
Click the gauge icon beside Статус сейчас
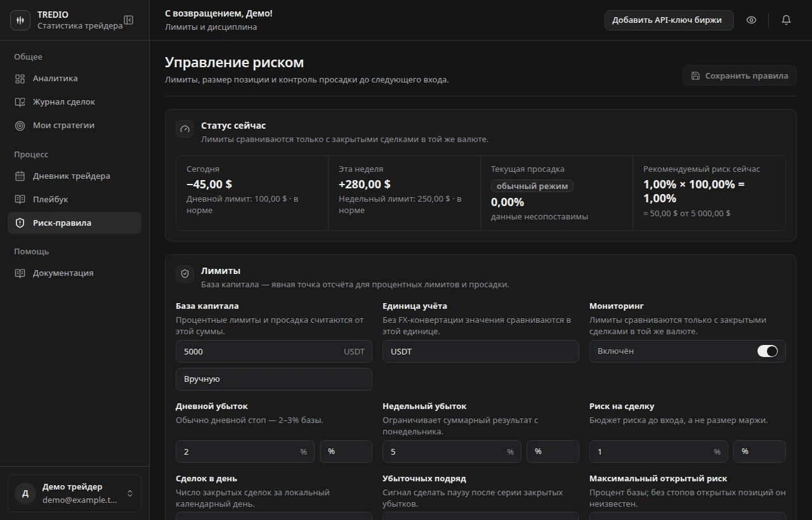click(x=185, y=129)
